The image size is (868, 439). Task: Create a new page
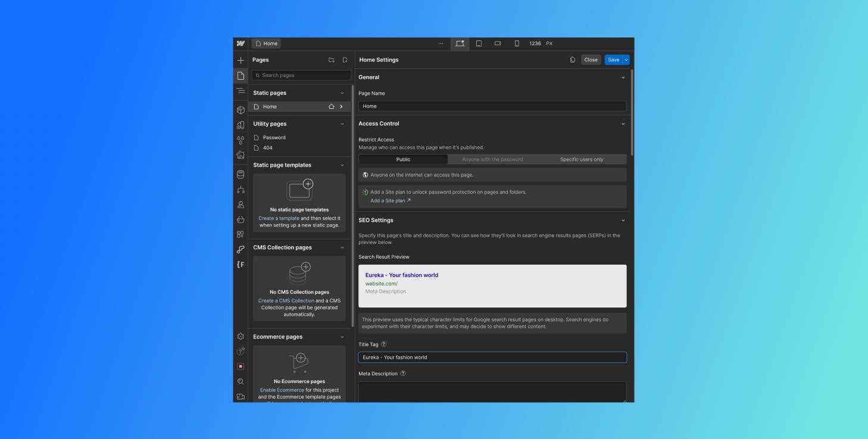(345, 60)
